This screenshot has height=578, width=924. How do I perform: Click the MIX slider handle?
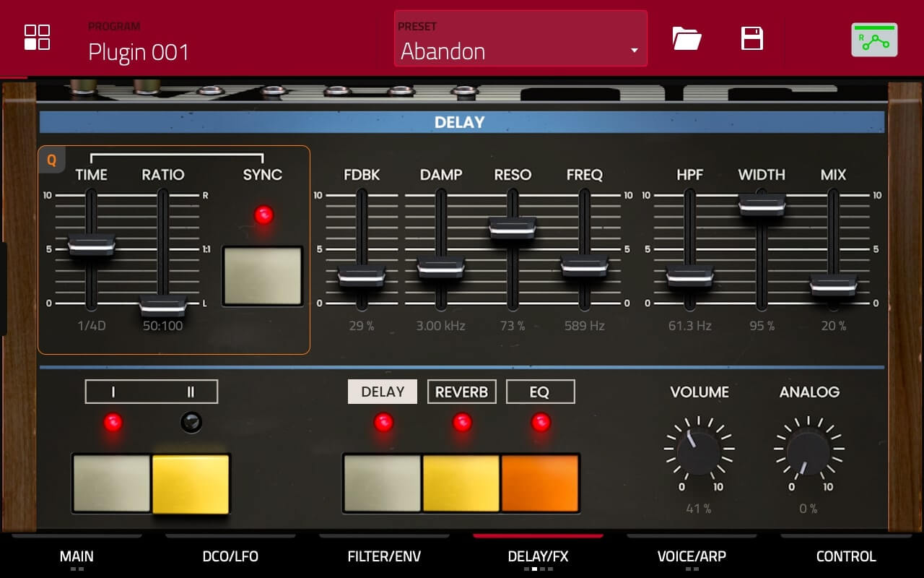click(x=833, y=285)
